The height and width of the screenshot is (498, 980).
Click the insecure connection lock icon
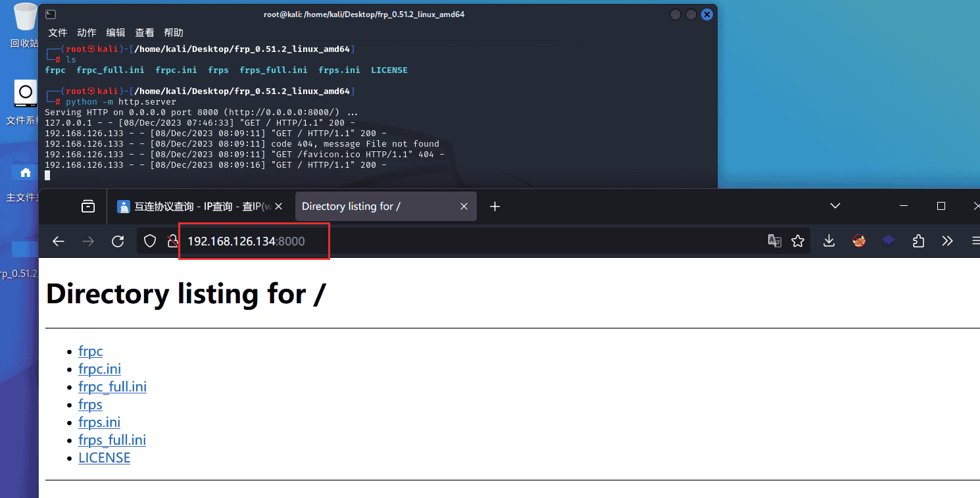[172, 241]
